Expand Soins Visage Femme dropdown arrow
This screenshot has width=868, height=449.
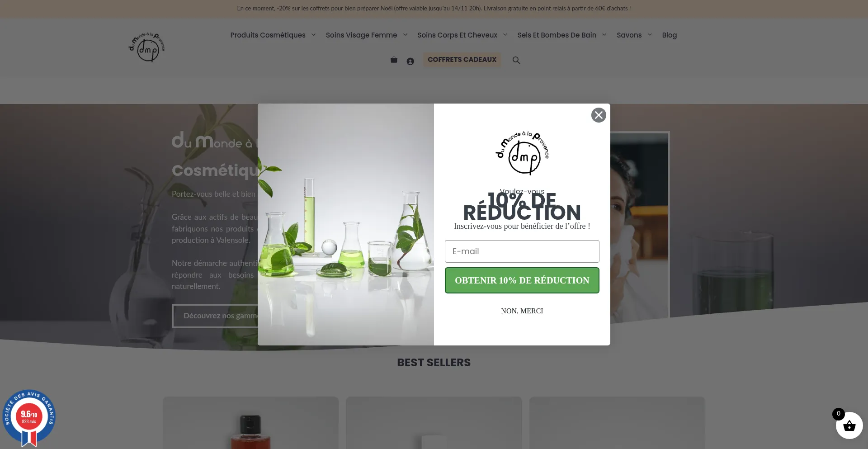pyautogui.click(x=405, y=35)
